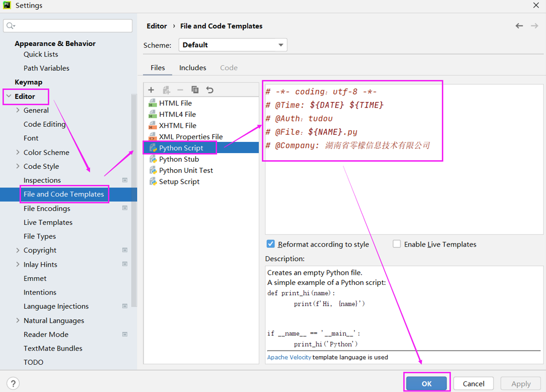Click the help question mark icon
The image size is (546, 392).
click(14, 383)
